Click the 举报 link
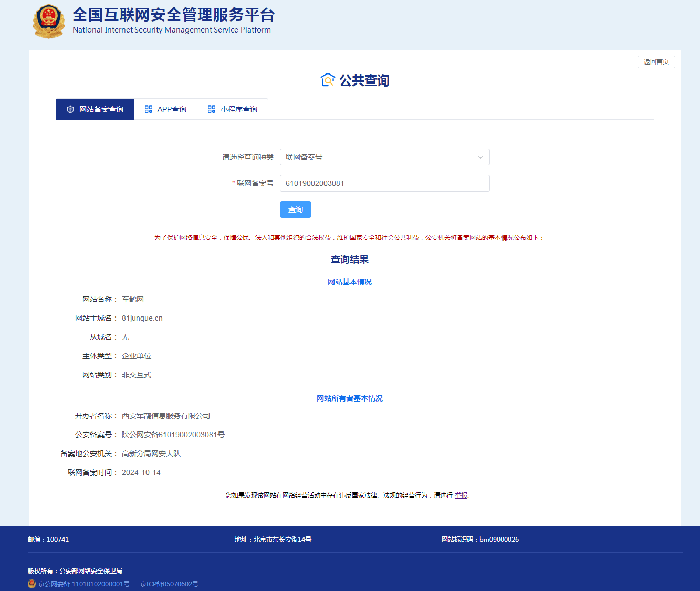Image resolution: width=700 pixels, height=591 pixels. tap(461, 495)
